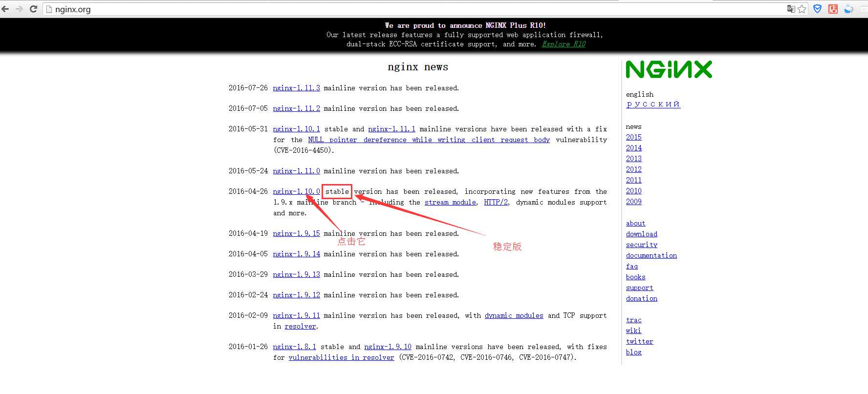Click nginx-1.10.0 stable version link
The image size is (868, 394).
[x=296, y=191]
